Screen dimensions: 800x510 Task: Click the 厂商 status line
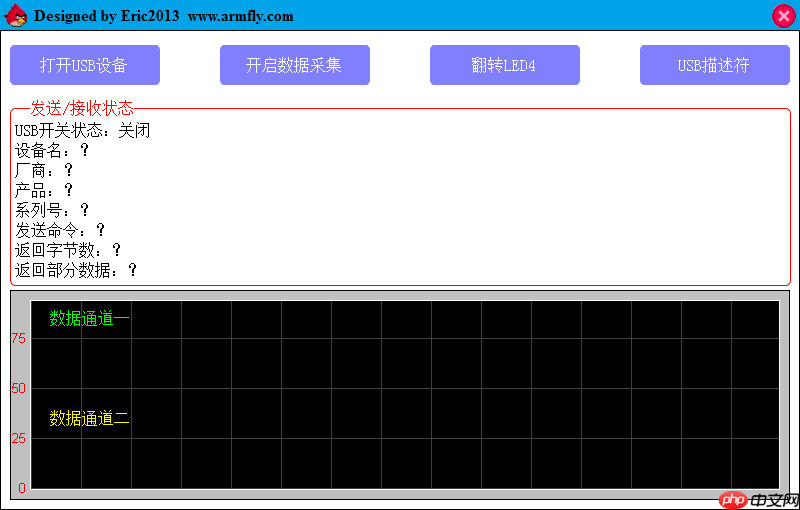(x=44, y=170)
